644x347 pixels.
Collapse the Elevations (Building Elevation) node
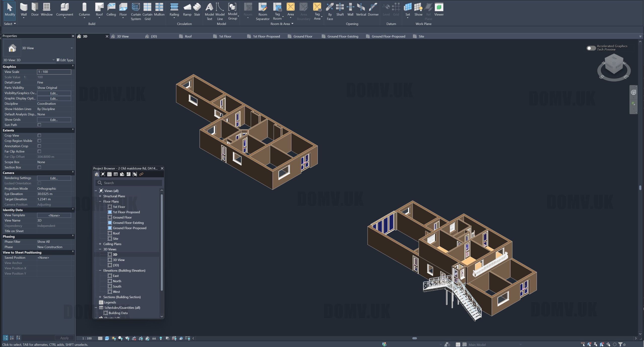pos(100,271)
